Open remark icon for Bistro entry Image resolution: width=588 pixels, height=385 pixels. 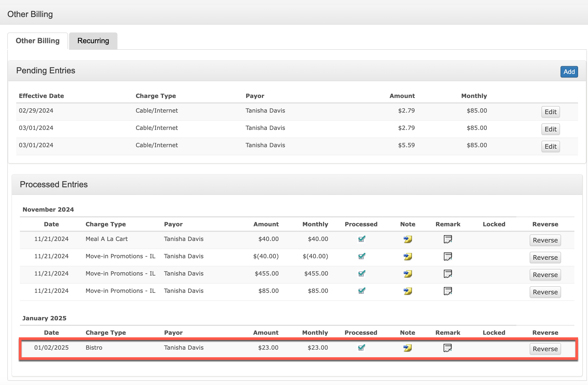tap(447, 348)
